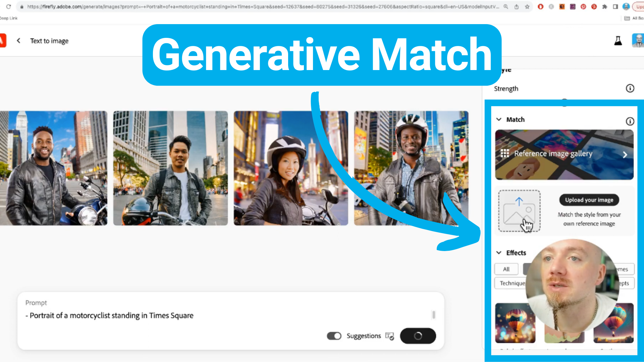Bookmark this page with the star icon
The image size is (644, 362).
527,6
